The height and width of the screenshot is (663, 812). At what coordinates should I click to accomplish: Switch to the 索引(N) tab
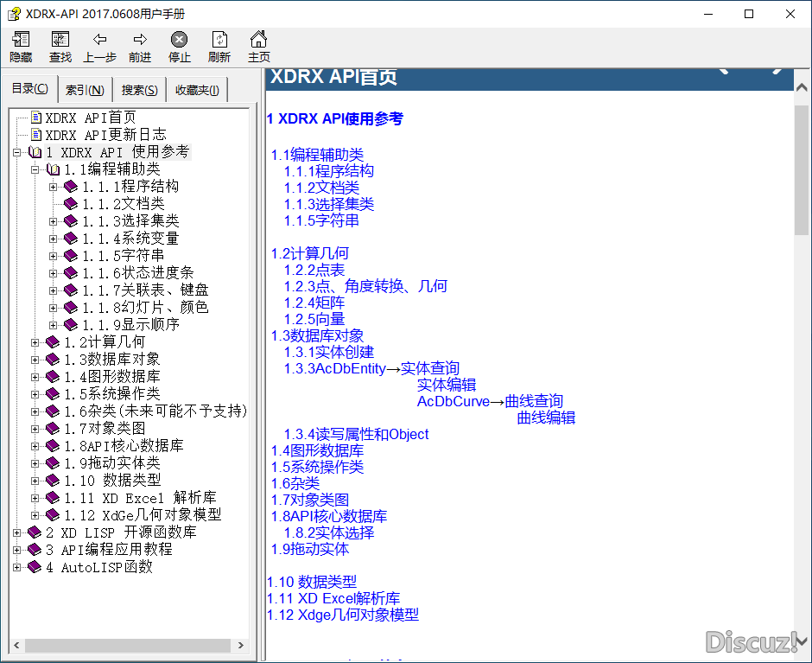86,90
